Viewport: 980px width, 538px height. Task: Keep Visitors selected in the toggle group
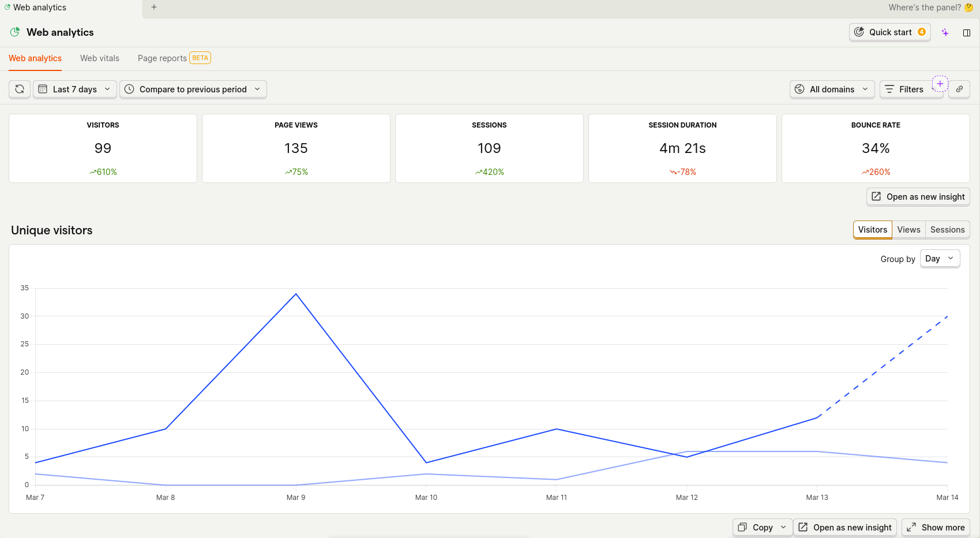872,229
